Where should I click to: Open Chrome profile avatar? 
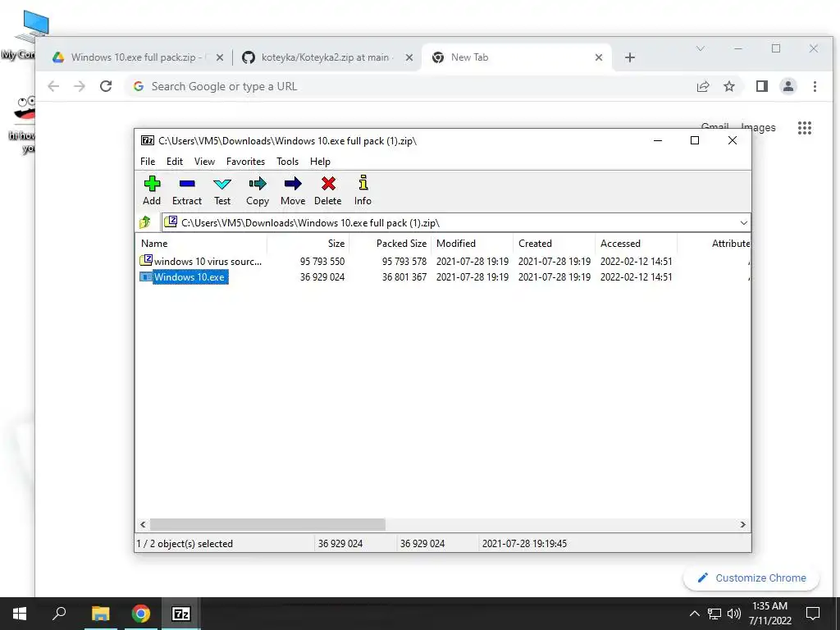(788, 86)
